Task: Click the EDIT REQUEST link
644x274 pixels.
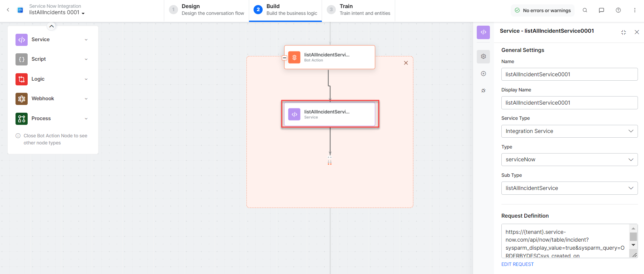Action: [517, 264]
